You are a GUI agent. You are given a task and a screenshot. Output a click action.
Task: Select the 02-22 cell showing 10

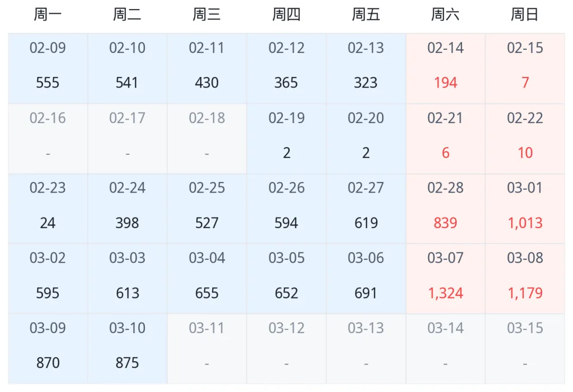pyautogui.click(x=525, y=139)
